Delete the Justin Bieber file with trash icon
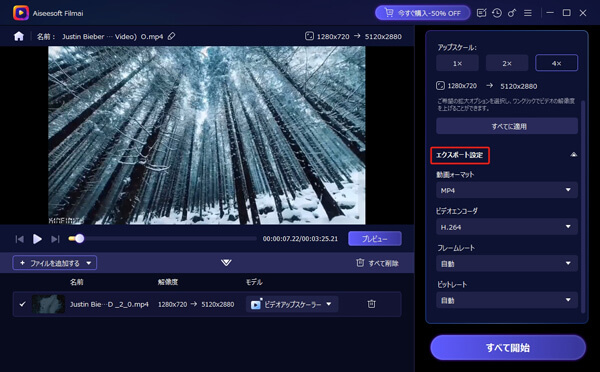Image resolution: width=600 pixels, height=372 pixels. tap(371, 304)
